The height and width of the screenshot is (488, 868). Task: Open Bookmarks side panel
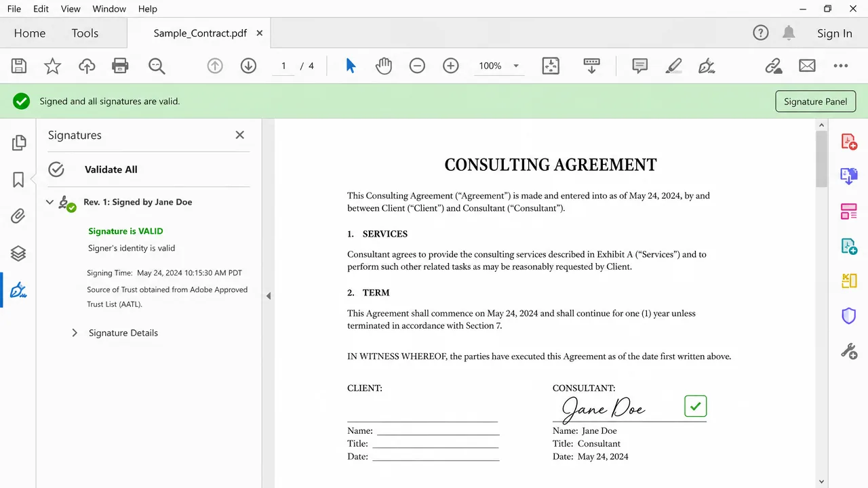[x=18, y=180]
